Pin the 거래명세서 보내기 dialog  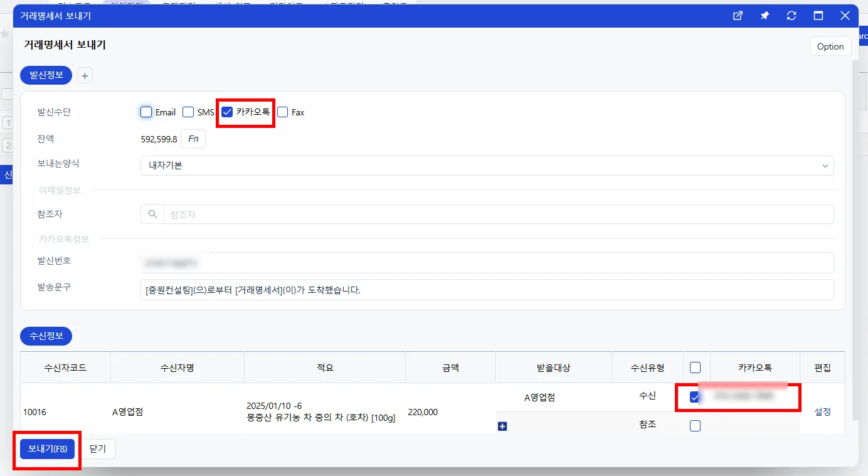765,16
